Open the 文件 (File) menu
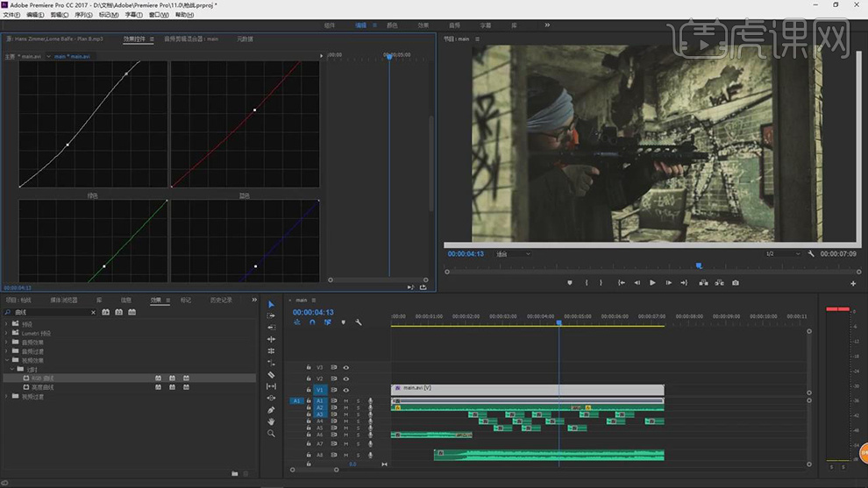 (11, 15)
